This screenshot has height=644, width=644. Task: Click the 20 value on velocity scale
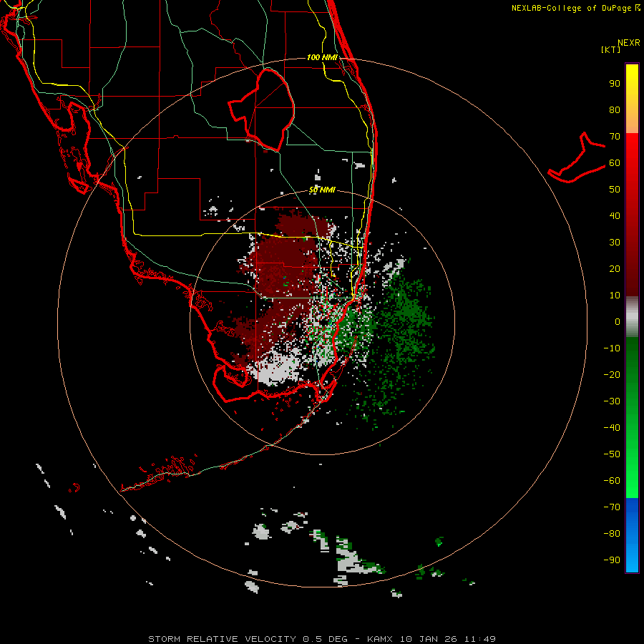coord(615,268)
